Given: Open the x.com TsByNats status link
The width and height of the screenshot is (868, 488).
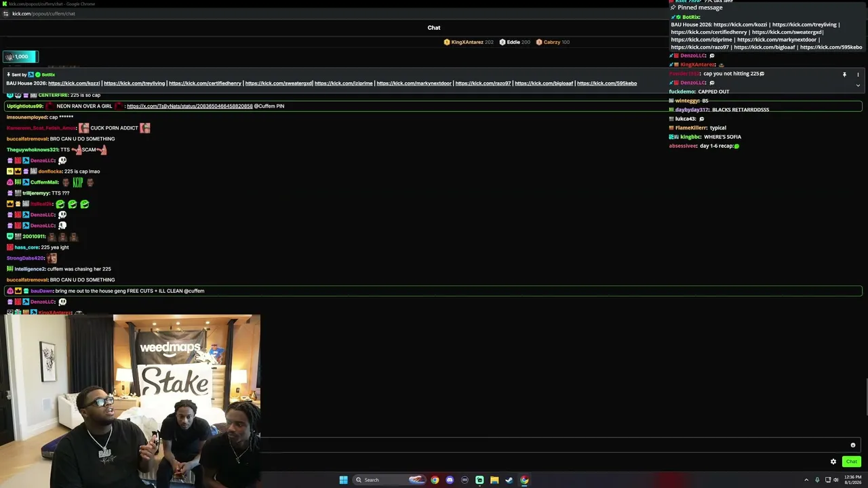Looking at the screenshot, I should 190,106.
